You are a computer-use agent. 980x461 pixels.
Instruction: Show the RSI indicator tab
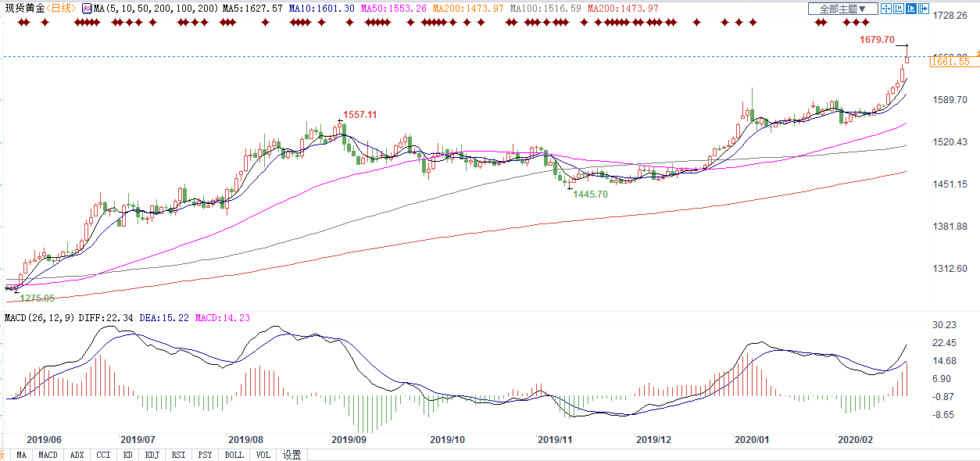[178, 455]
